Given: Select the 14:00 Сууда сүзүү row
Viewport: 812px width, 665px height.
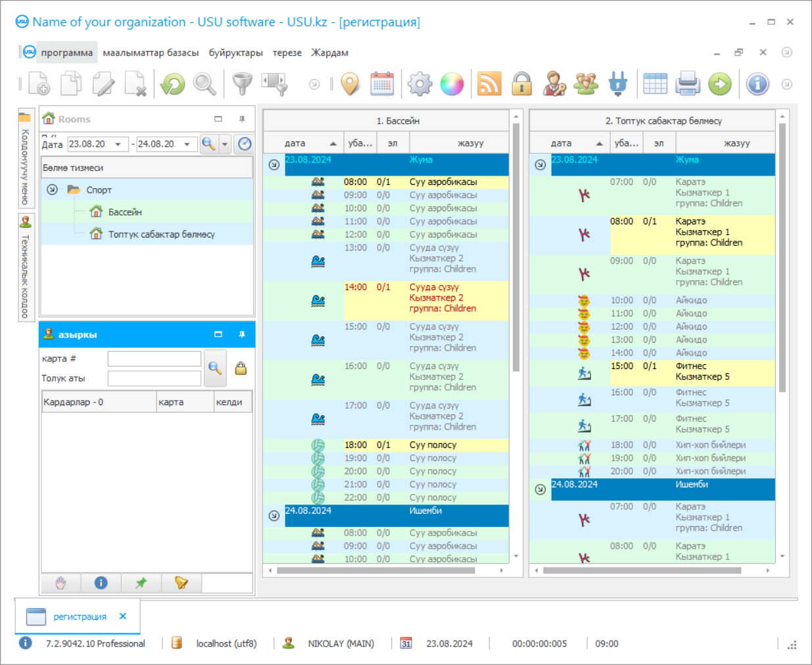Looking at the screenshot, I should [386, 301].
